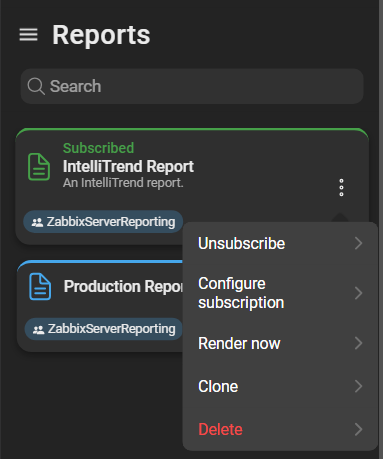Toggle the three-dot menu on IntelliTrend Report
Image resolution: width=383 pixels, height=459 pixels.
pos(341,188)
